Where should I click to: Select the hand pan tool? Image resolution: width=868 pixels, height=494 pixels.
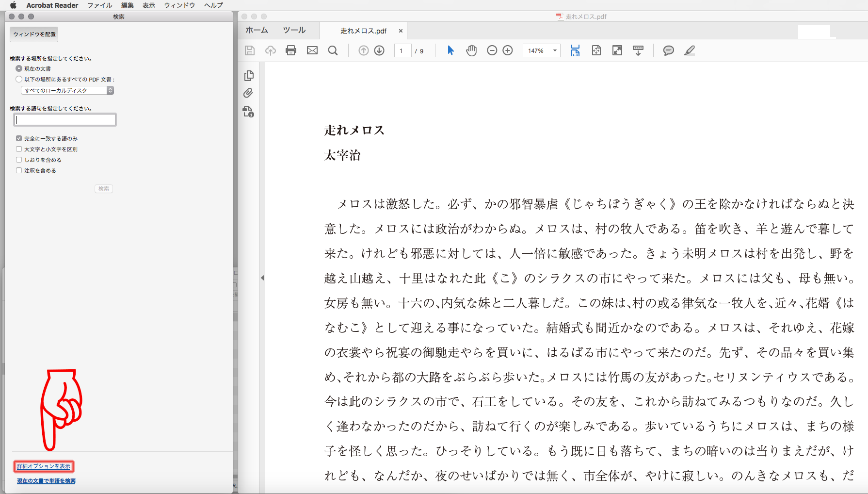471,50
